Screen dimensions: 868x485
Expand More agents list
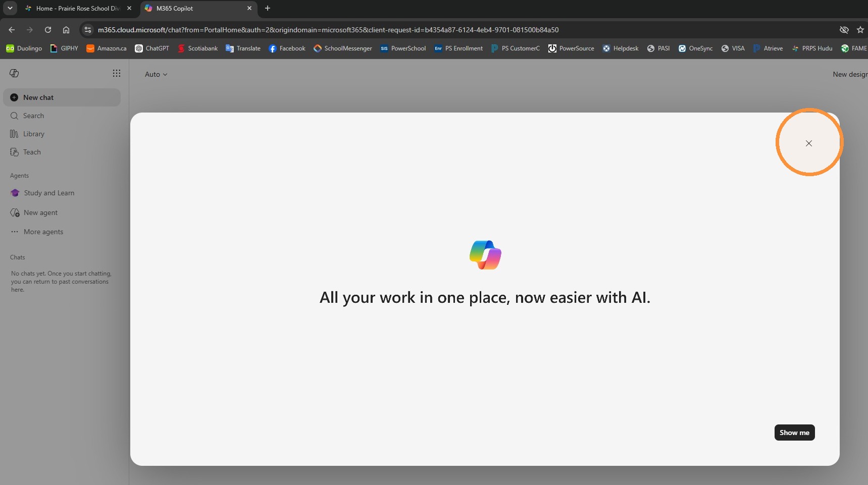62,232
